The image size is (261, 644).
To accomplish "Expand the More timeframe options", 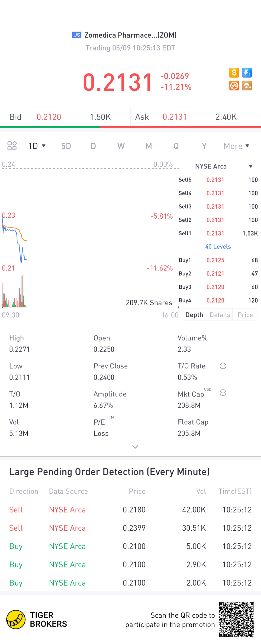I will pyautogui.click(x=236, y=146).
